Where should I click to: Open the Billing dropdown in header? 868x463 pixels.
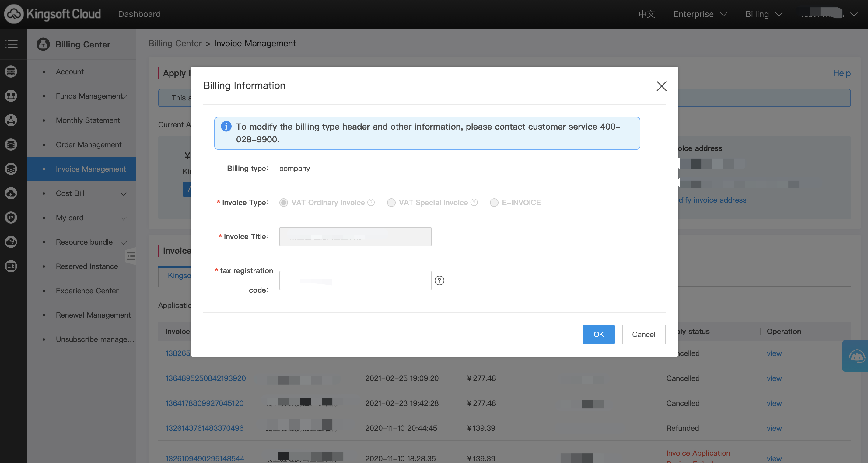[x=763, y=14]
